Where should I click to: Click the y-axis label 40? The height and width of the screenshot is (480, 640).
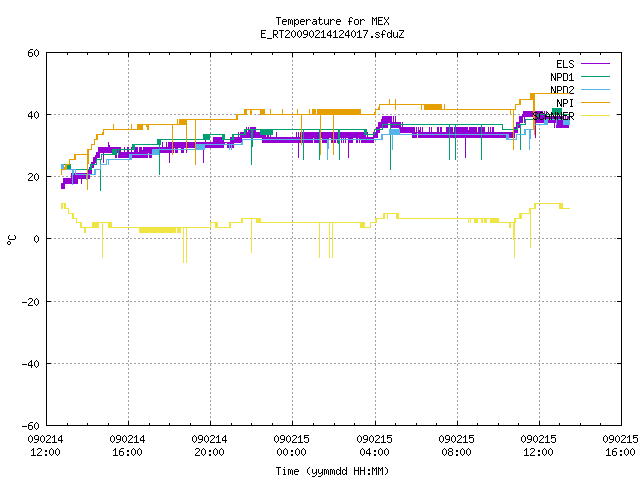pos(33,116)
